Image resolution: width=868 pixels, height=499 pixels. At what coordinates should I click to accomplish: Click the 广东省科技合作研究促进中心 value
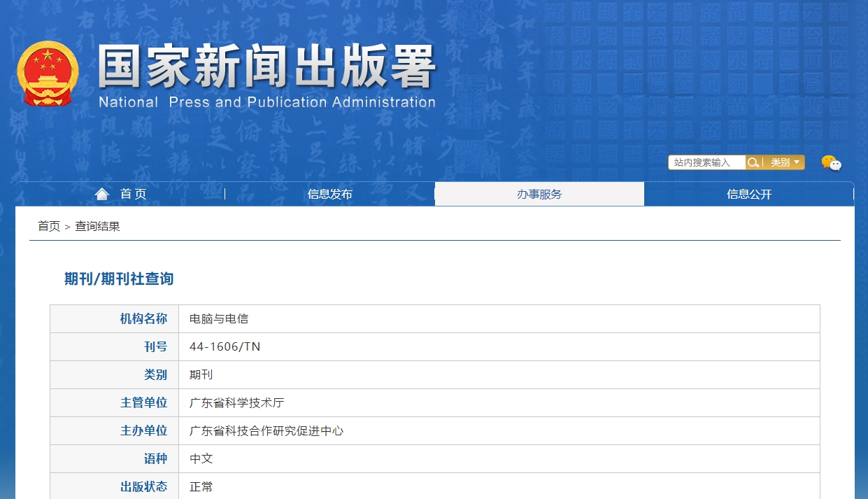tap(266, 430)
